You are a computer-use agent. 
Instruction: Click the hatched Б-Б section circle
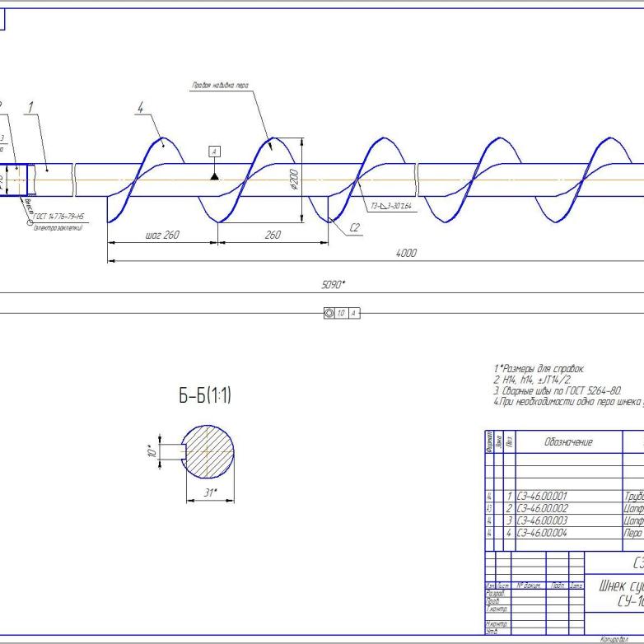(208, 452)
